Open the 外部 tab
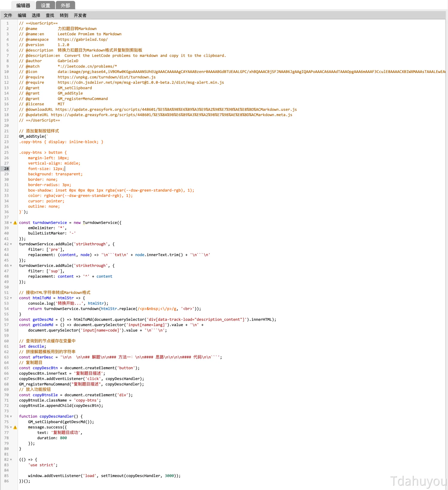The width and height of the screenshot is (448, 490). (x=65, y=5)
